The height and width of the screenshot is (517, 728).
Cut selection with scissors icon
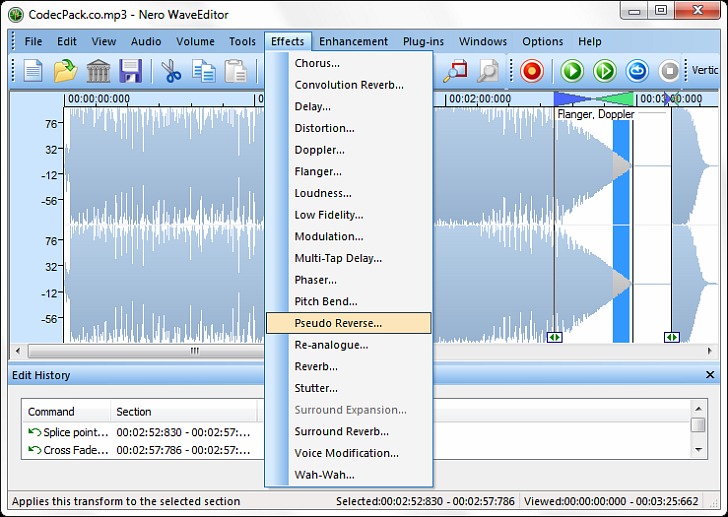[170, 71]
